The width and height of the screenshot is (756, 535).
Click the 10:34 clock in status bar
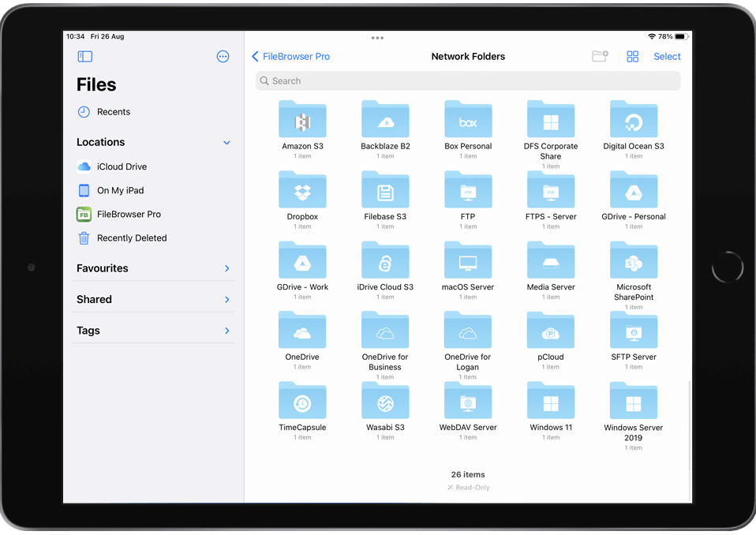[x=75, y=36]
